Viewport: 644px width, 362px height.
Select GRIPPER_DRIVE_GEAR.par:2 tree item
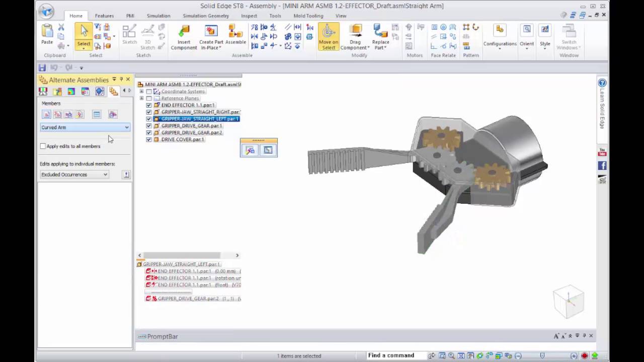point(192,133)
